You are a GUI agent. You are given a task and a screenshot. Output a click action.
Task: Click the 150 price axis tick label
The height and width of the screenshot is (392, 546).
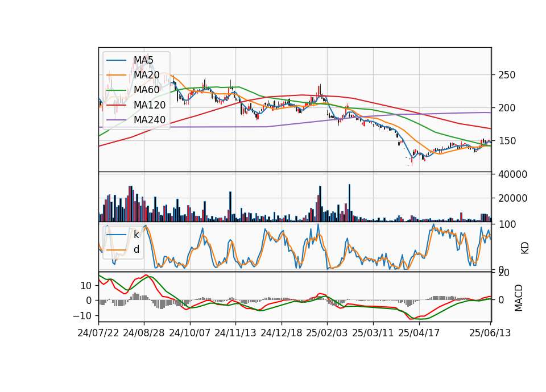(x=507, y=141)
